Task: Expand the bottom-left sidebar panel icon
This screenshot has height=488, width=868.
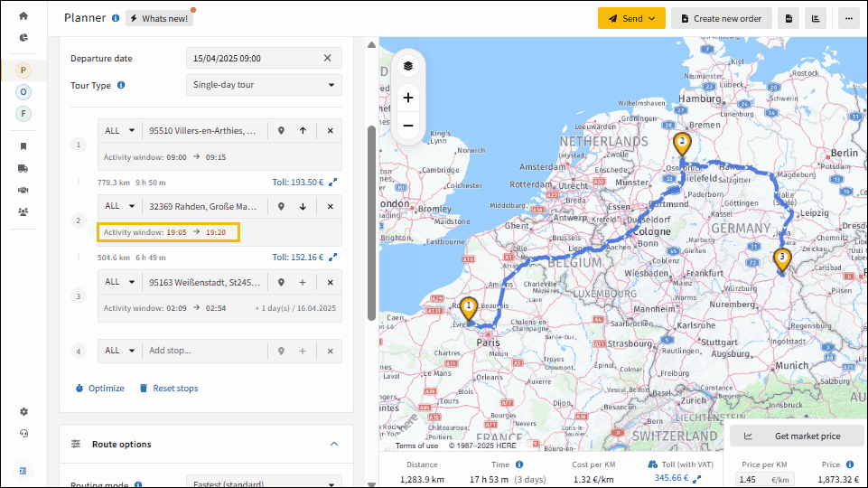Action: click(23, 470)
